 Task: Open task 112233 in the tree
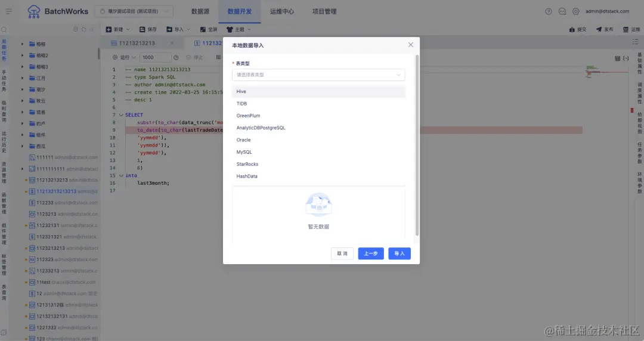click(x=63, y=203)
